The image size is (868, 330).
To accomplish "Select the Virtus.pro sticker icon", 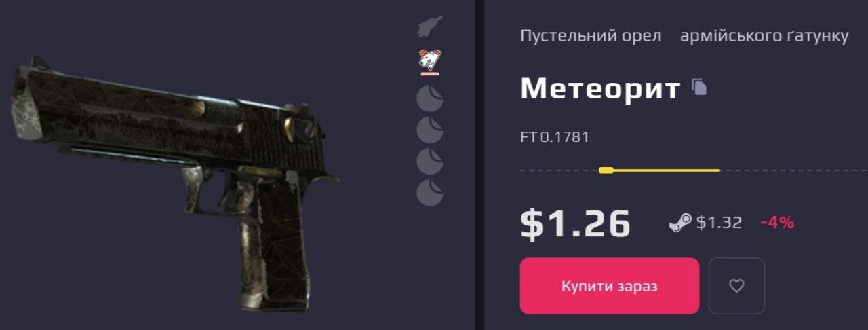I will [430, 62].
